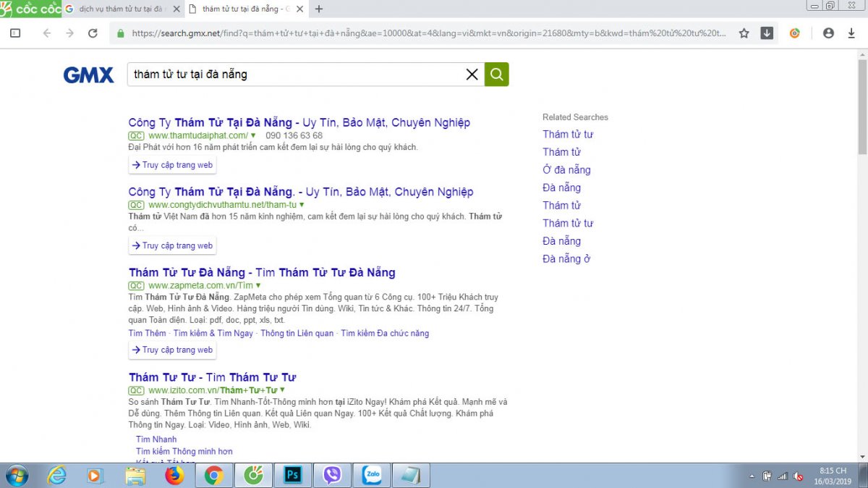Open 'Thám Tử Tư Đà Nẵng - Tìm' result

pos(262,272)
